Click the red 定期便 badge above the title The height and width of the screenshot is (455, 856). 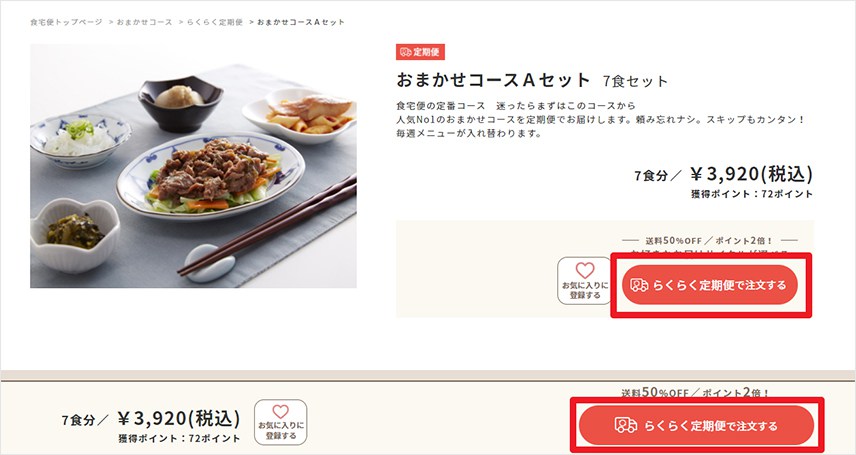click(x=420, y=52)
